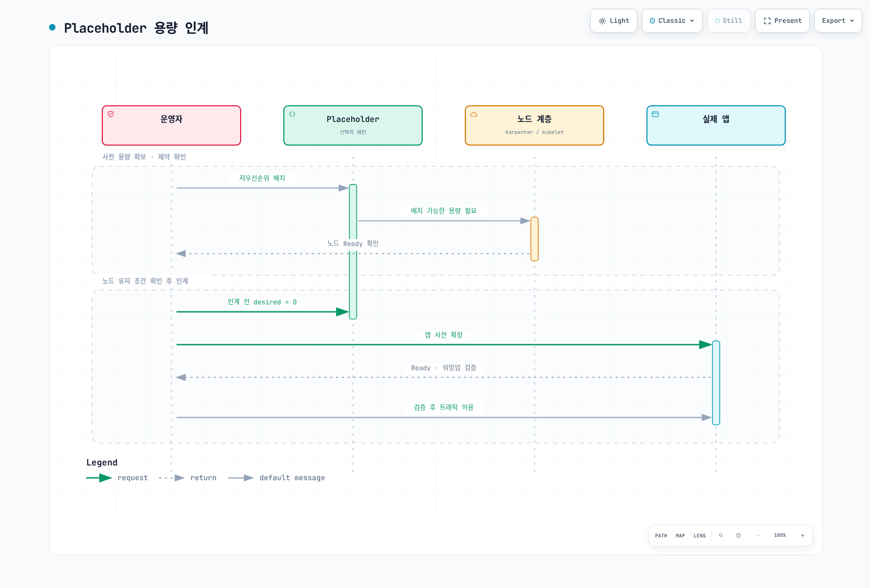Enable the LENS view mode
The height and width of the screenshot is (588, 871).
(700, 536)
